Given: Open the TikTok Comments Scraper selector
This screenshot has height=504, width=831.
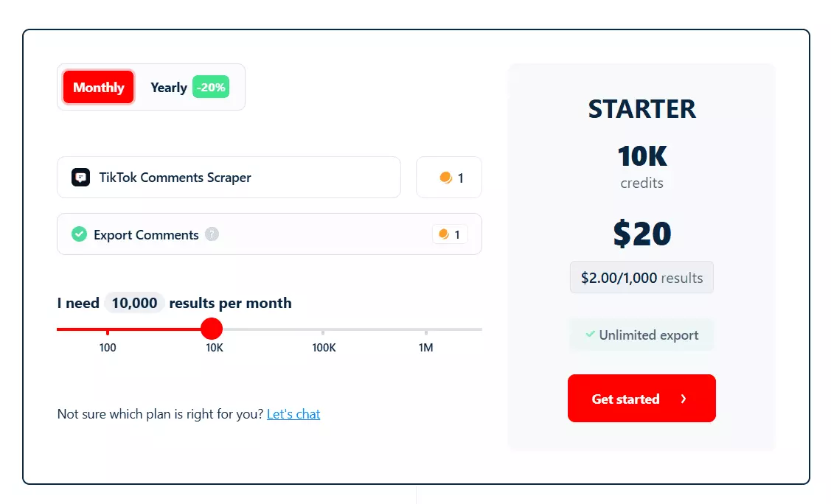Looking at the screenshot, I should coord(229,177).
